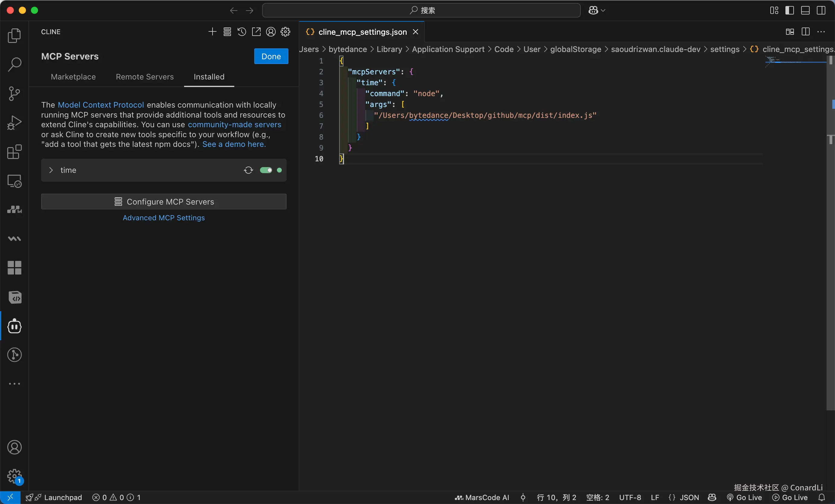
Task: Disable the time server toggle
Action: point(266,170)
